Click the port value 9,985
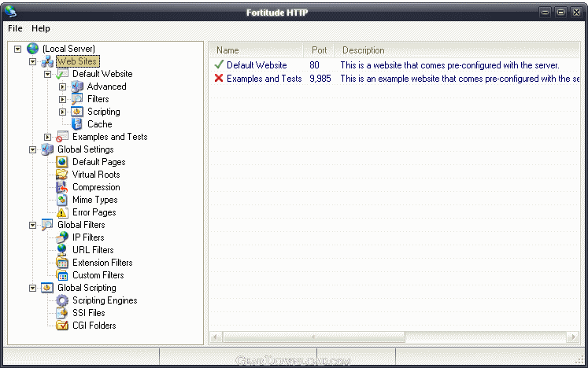 [x=320, y=79]
